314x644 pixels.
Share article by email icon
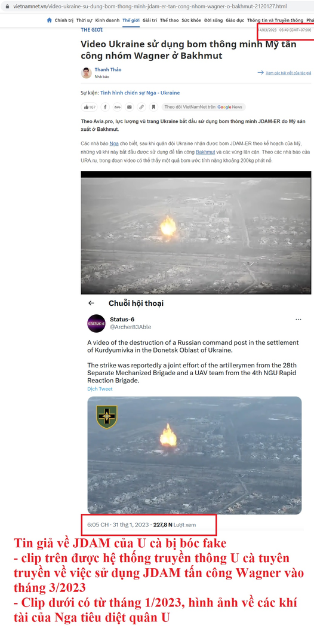(x=130, y=107)
